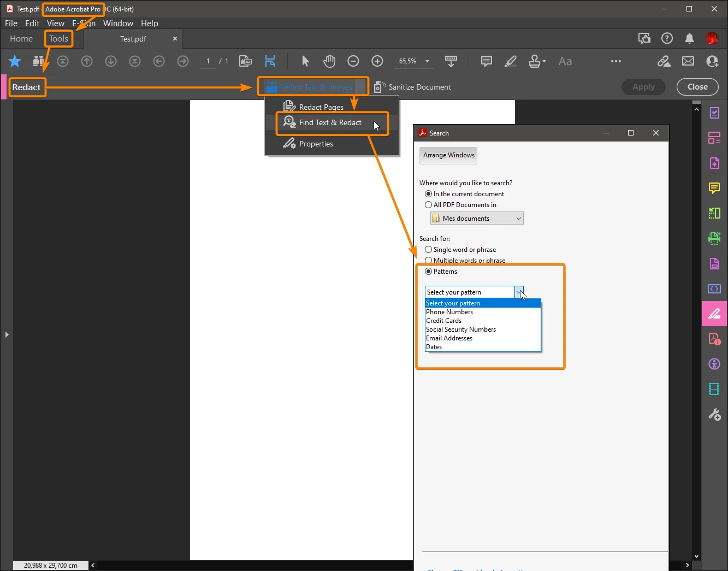Click the vertical scrollbar down arrow
The height and width of the screenshot is (571, 728).
coord(696,556)
